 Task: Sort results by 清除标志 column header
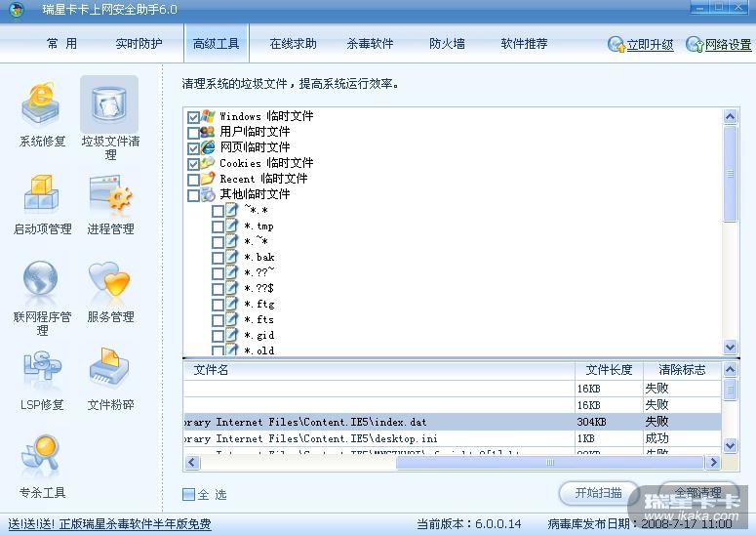(x=682, y=370)
